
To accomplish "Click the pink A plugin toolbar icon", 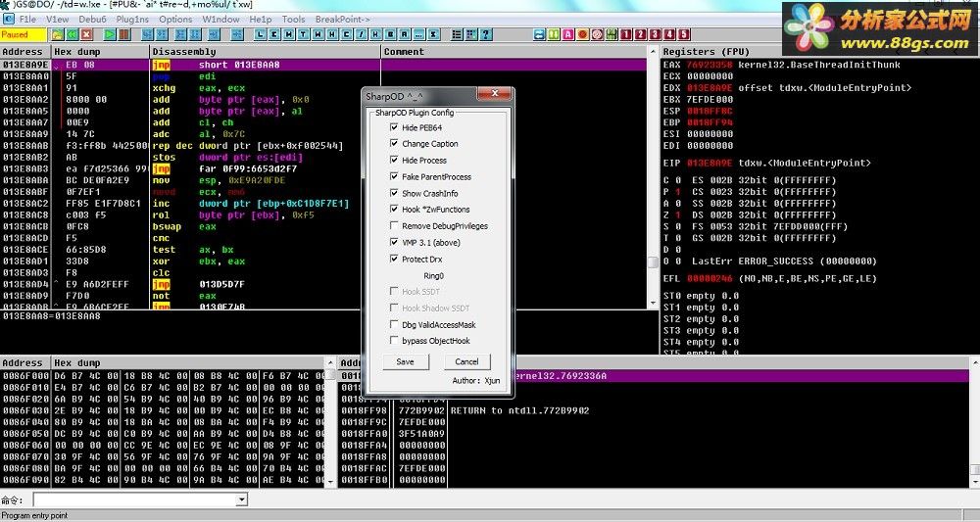I will (568, 34).
